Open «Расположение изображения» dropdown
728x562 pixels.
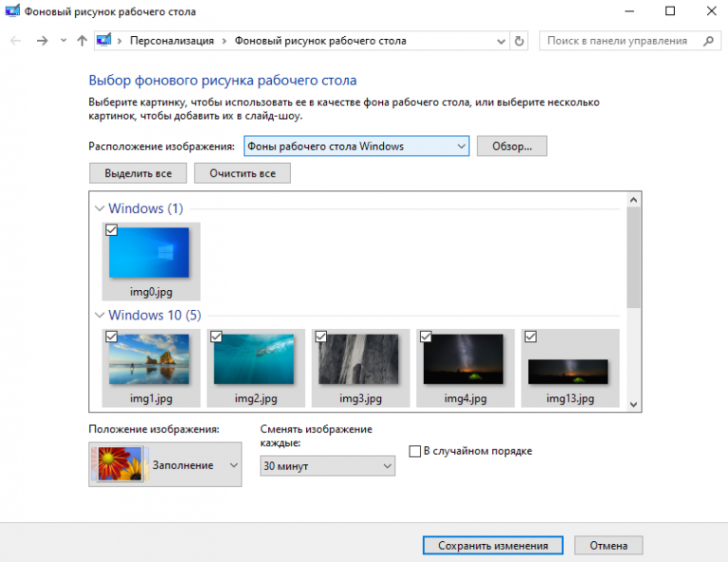coord(356,146)
